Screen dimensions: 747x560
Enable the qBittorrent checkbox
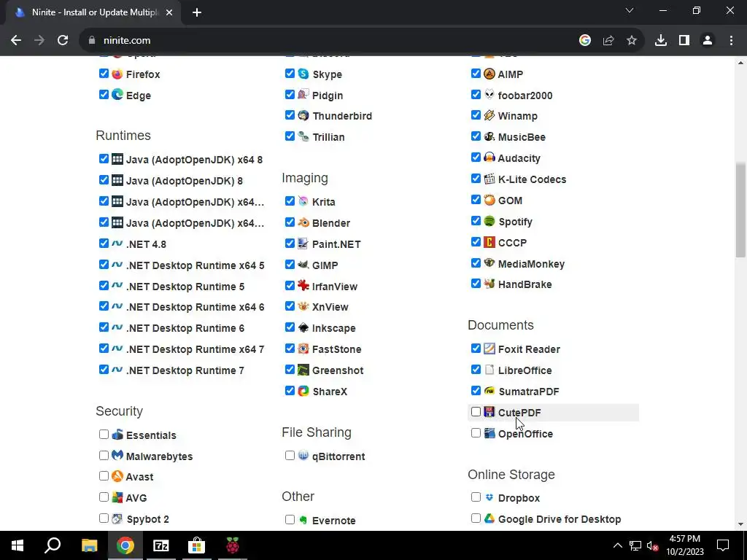click(290, 456)
